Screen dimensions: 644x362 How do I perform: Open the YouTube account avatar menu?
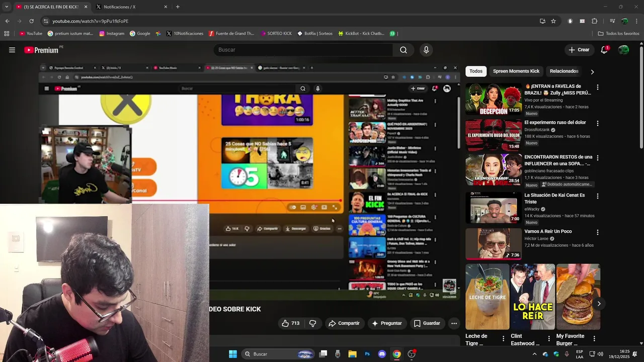[623, 50]
